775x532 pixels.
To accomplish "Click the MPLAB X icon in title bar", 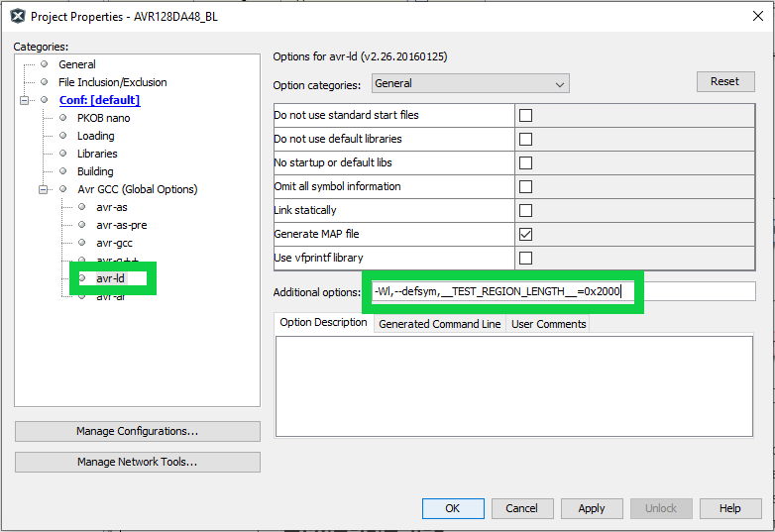I will [17, 16].
